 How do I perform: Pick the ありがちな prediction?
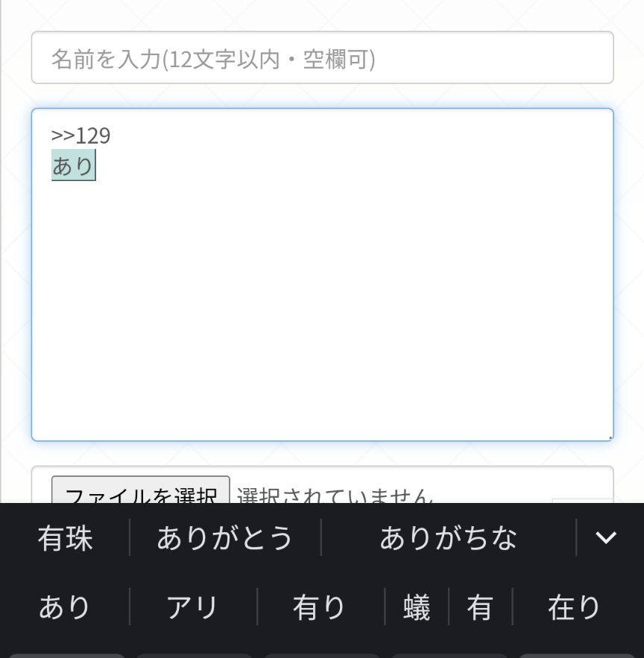tap(448, 538)
